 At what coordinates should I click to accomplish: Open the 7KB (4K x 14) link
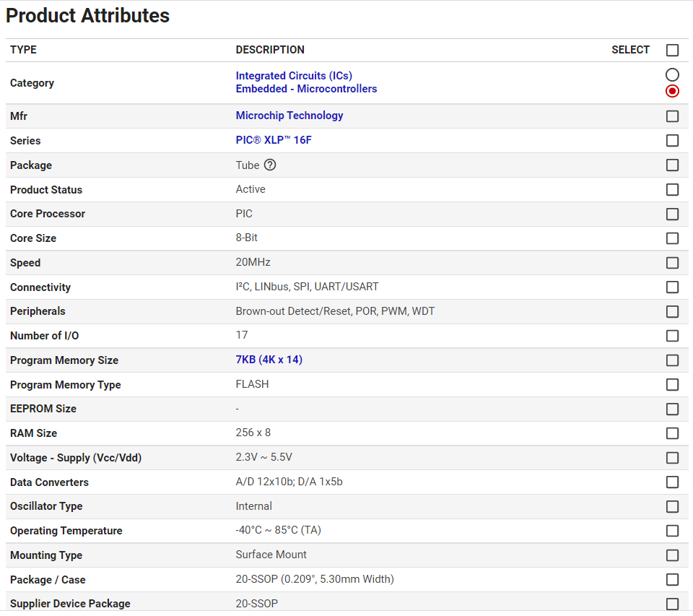[269, 360]
